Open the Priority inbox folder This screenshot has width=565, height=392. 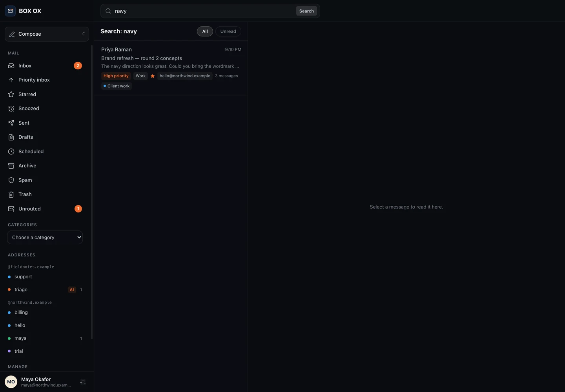(x=45, y=80)
